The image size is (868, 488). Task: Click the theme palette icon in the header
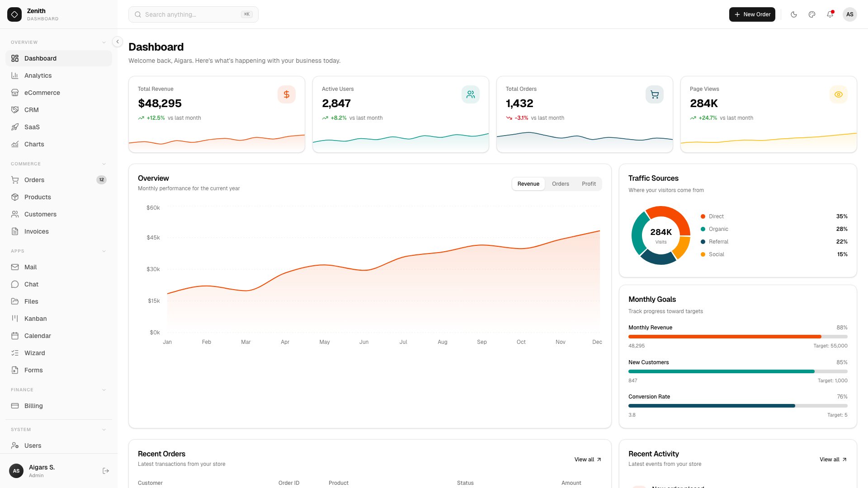[811, 14]
